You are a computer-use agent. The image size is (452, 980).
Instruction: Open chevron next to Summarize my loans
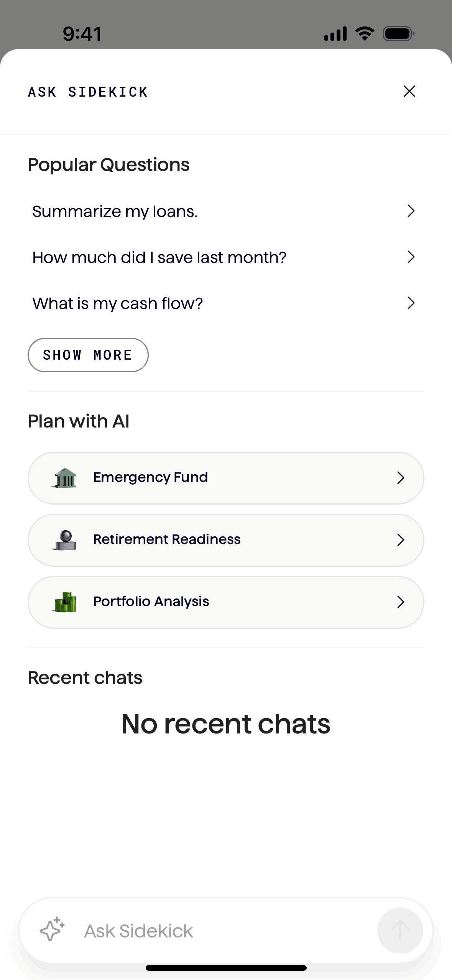pyautogui.click(x=411, y=211)
